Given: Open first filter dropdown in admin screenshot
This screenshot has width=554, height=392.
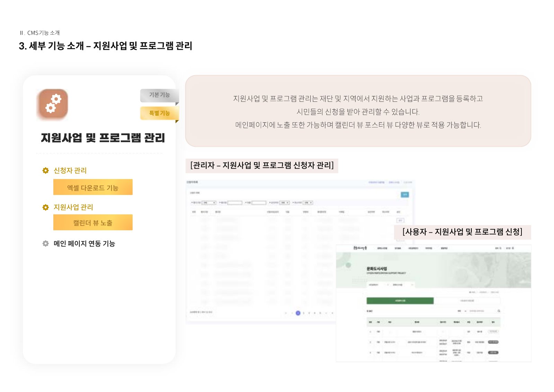Looking at the screenshot, I should [209, 203].
